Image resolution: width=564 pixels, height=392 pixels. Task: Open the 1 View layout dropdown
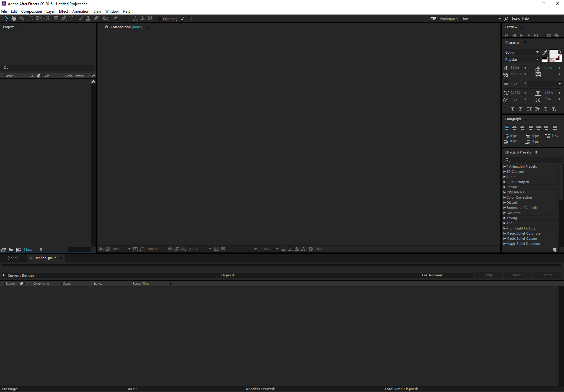coord(270,249)
